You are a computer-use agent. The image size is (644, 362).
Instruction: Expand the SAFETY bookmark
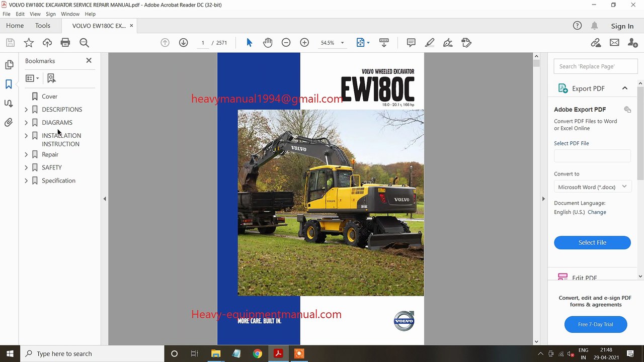coord(26,167)
